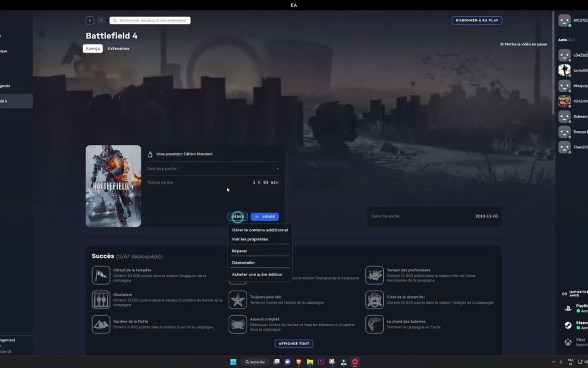The height and width of the screenshot is (368, 588).
Task: Click the Terreur des profondeurs achievement icon
Action: click(375, 275)
